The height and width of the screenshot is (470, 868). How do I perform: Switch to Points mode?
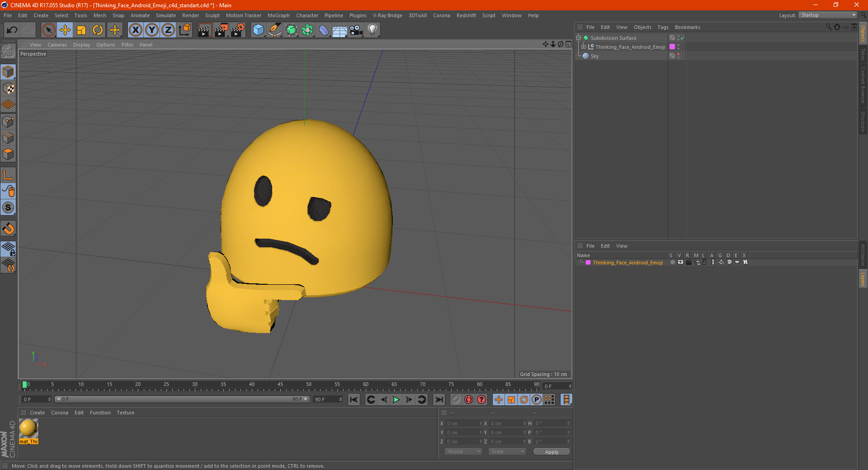click(x=8, y=121)
